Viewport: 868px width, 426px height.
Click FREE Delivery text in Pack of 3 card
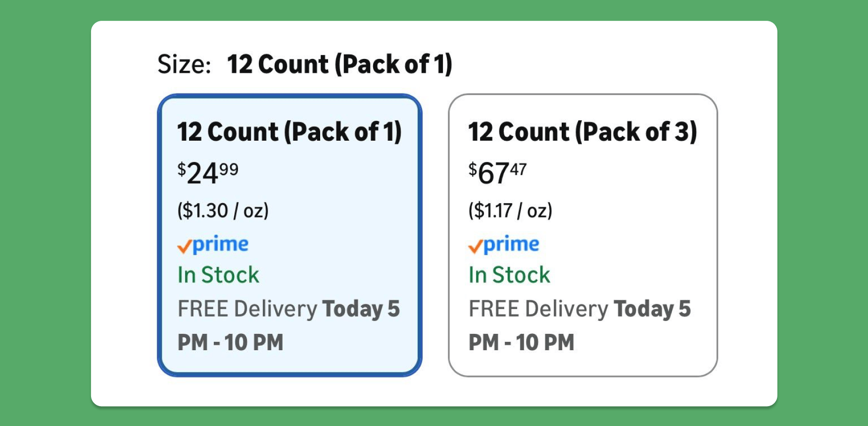pos(538,309)
